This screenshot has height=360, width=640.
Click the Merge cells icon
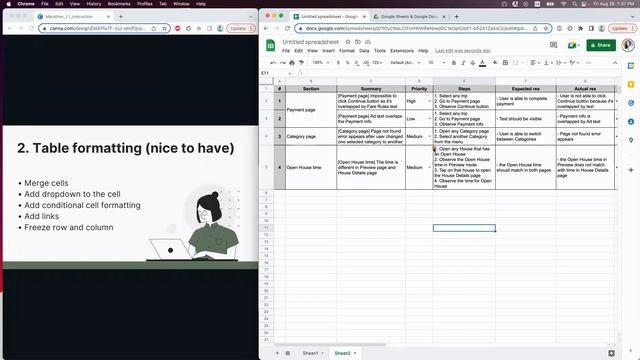[x=516, y=63]
